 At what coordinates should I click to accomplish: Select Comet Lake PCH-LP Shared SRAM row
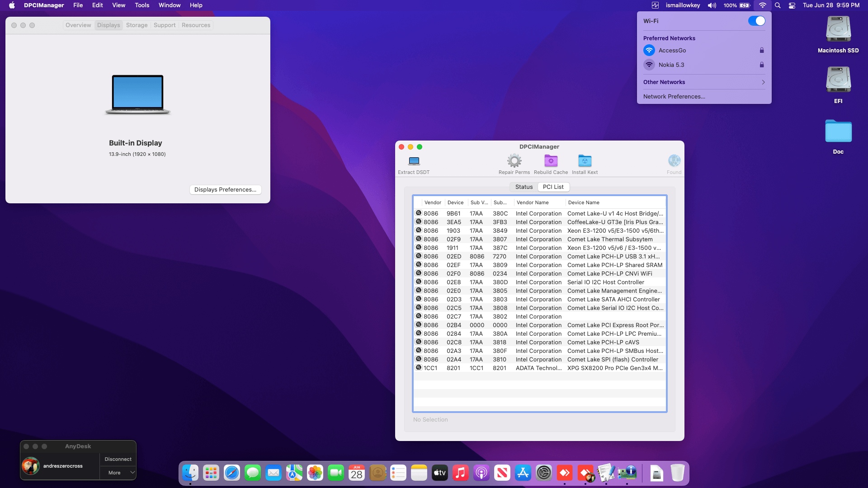click(x=540, y=265)
